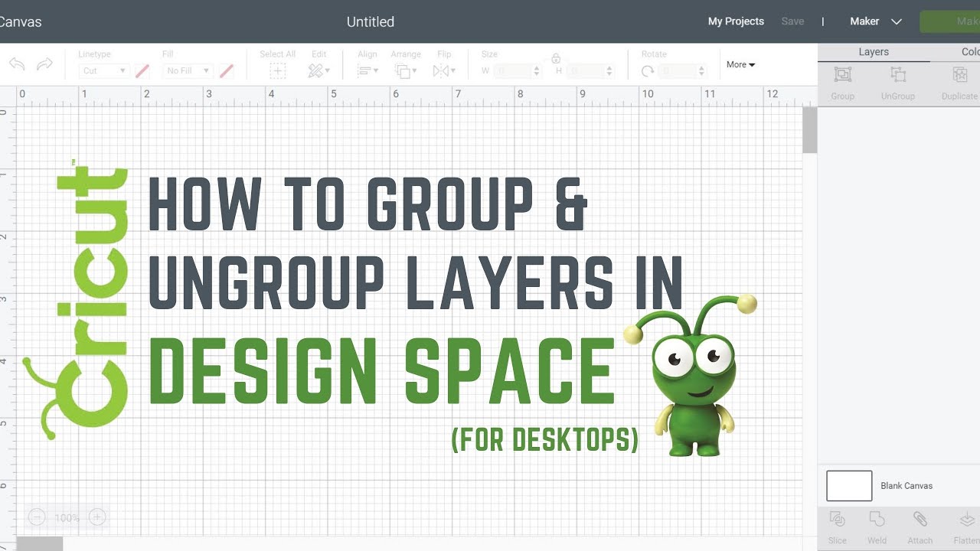Open the No Fill dropdown

pos(187,70)
